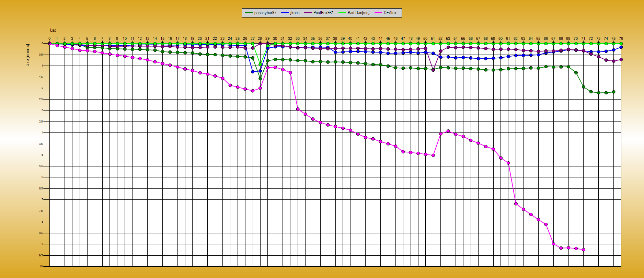Select lap number 0 on top axis
The width and height of the screenshot is (644, 278).
point(49,39)
